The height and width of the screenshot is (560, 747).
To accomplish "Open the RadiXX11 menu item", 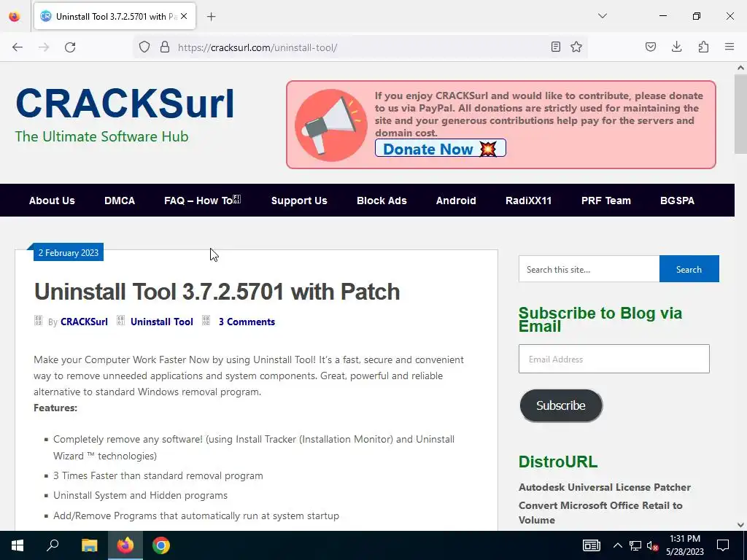I will [x=528, y=201].
